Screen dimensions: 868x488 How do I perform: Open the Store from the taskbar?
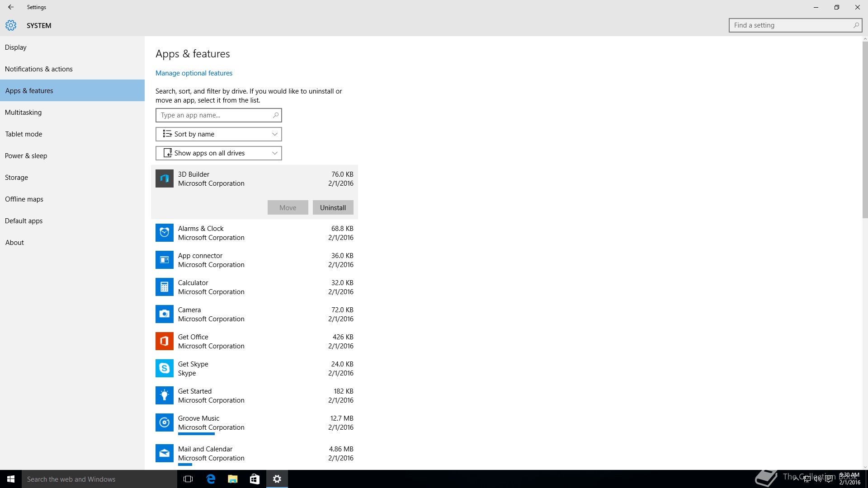(255, 479)
